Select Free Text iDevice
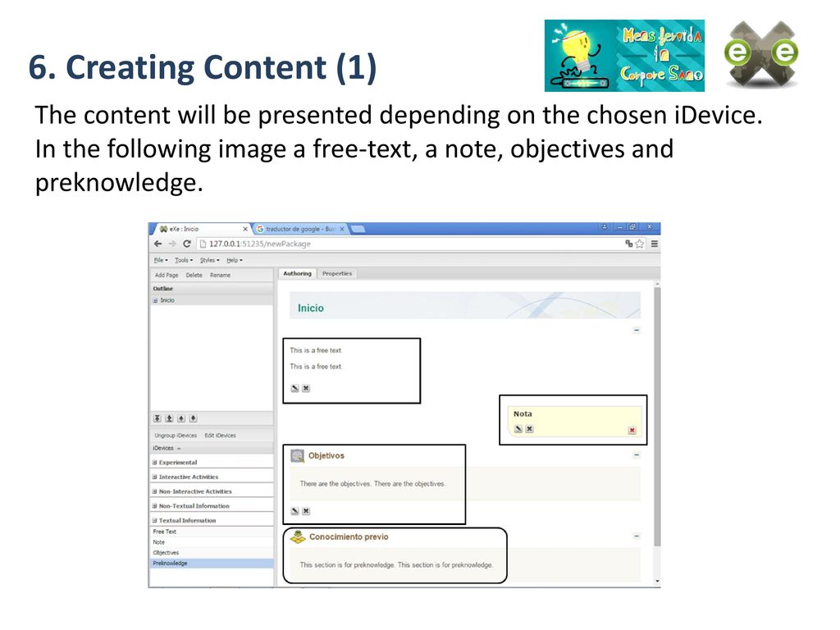This screenshot has width=840, height=630. (212, 532)
